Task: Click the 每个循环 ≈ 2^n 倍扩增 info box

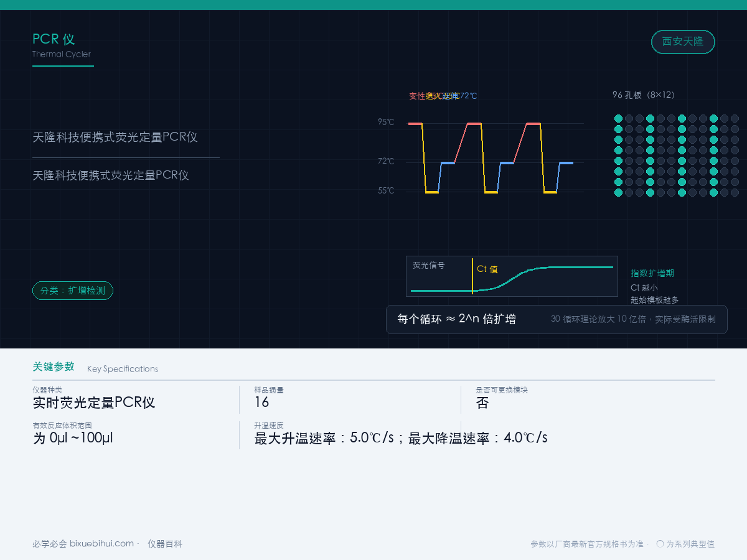Action: pos(557,319)
